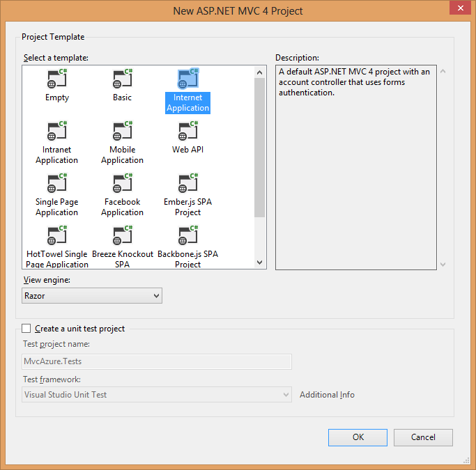Viewport: 476px width, 470px height.
Task: Click description box scroll up arrow
Action: coord(443,71)
